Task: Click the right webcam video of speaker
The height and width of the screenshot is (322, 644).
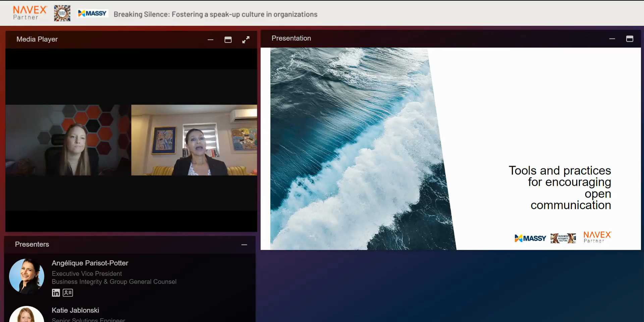Action: (194, 140)
